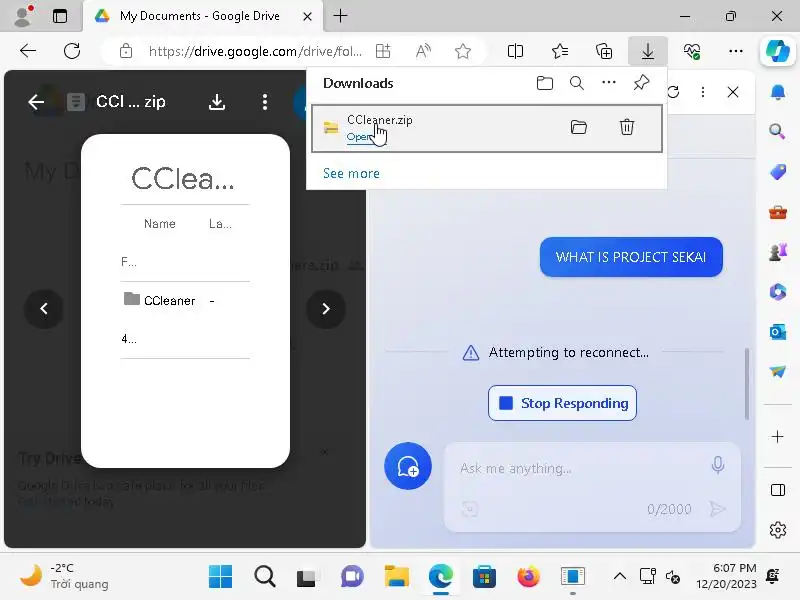800x600 pixels.
Task: Open Outlook in Edge sidebar
Action: [778, 332]
